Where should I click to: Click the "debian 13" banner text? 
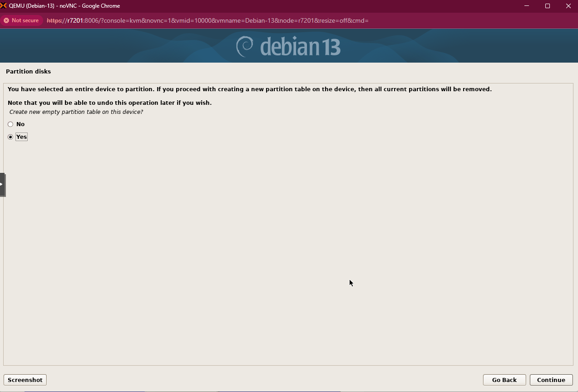(300, 47)
